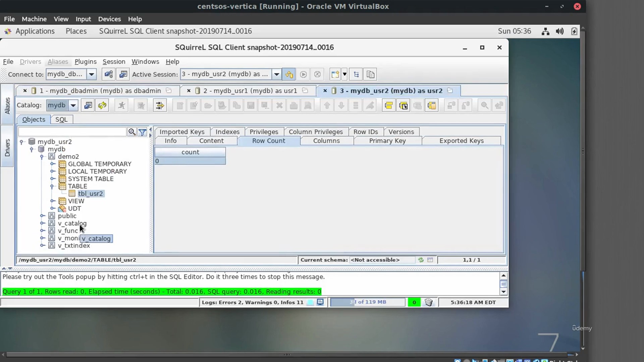Click the running man execute SQL icon
The image size is (644, 362).
(121, 106)
